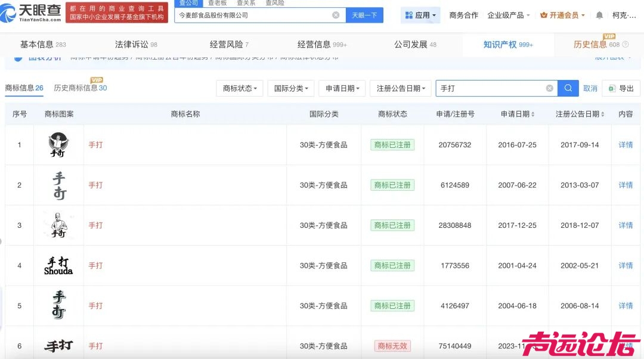Open the 知识产权 section tab
Screen dimensions: 644x359
(x=508, y=44)
